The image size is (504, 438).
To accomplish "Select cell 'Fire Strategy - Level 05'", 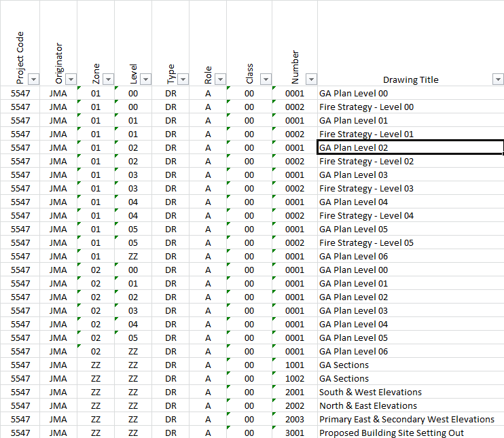I will click(410, 242).
